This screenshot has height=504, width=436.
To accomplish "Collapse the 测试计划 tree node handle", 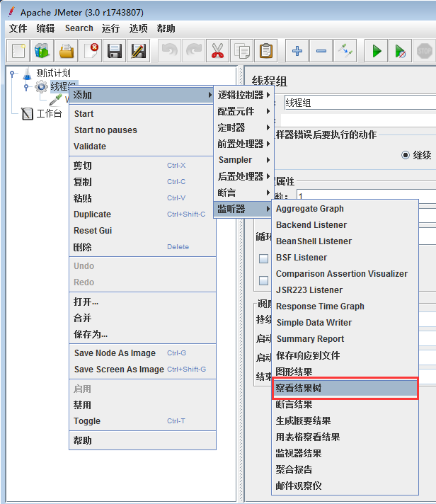I will coord(12,74).
